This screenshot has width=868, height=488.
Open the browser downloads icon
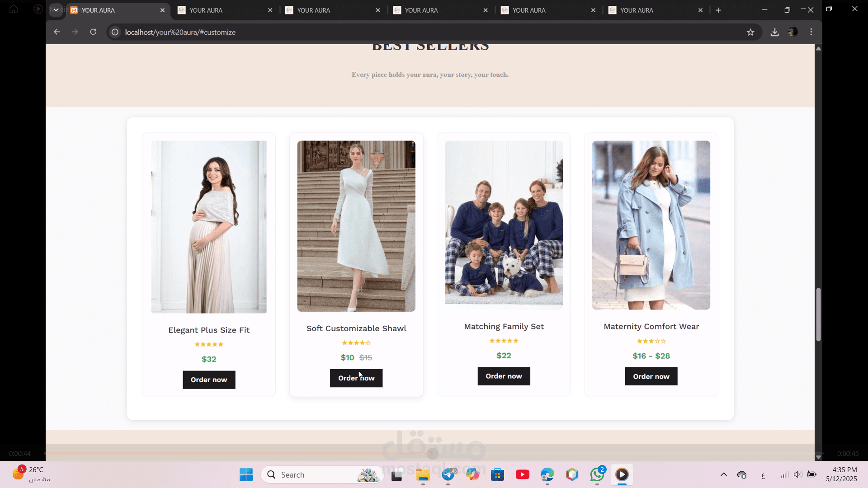tap(775, 32)
